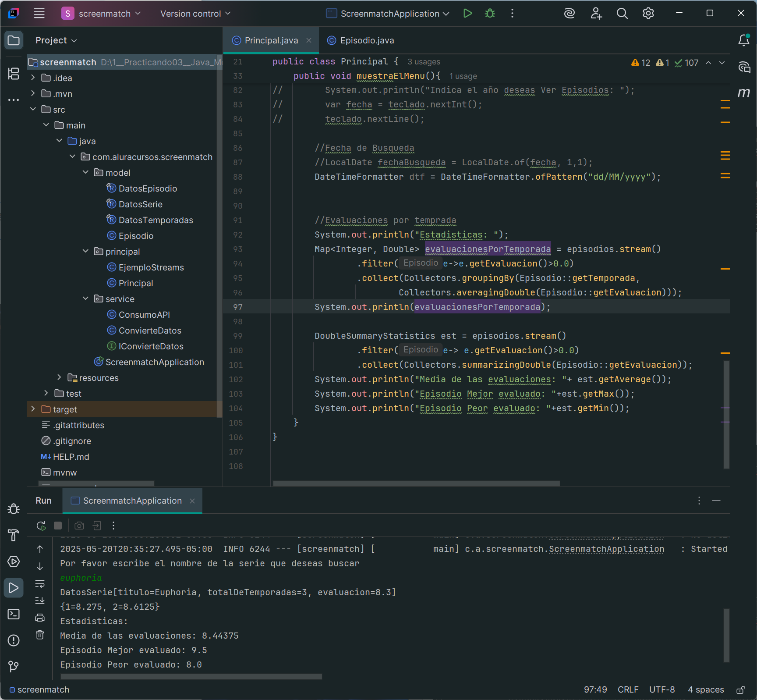Open Project view options dropdown
The width and height of the screenshot is (757, 700).
coord(56,40)
